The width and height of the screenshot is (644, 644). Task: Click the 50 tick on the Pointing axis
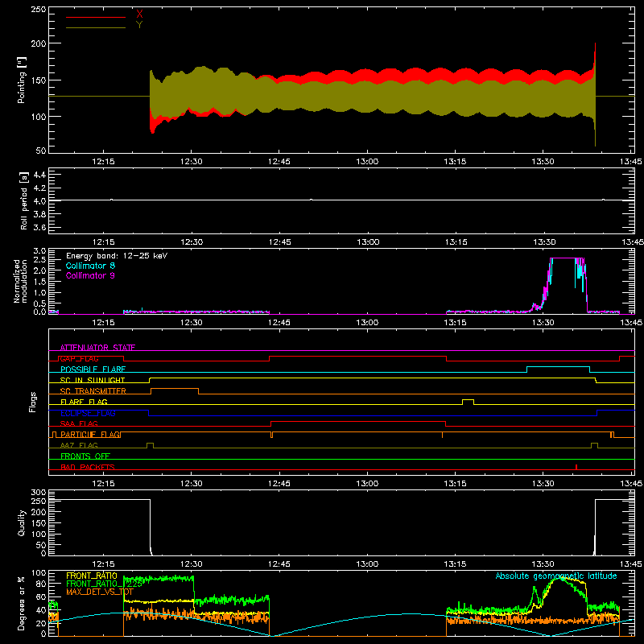click(x=41, y=151)
